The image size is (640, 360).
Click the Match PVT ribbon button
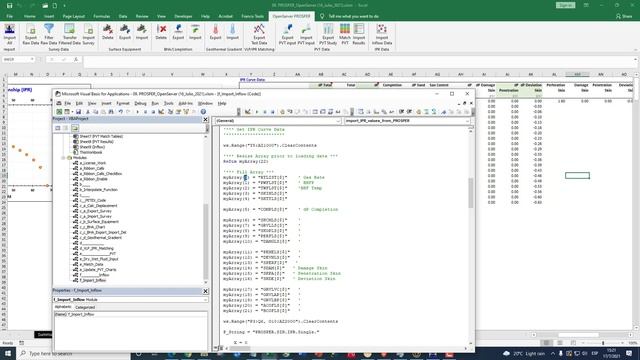345,34
